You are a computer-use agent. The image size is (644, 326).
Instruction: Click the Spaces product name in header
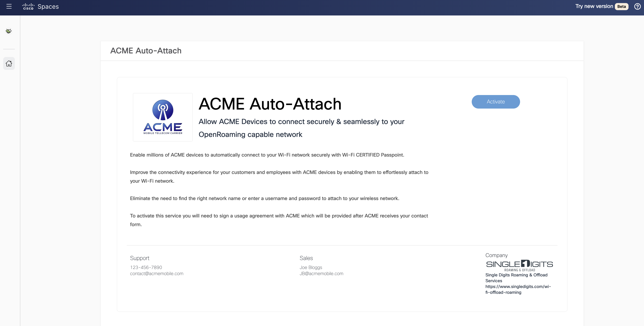click(48, 6)
